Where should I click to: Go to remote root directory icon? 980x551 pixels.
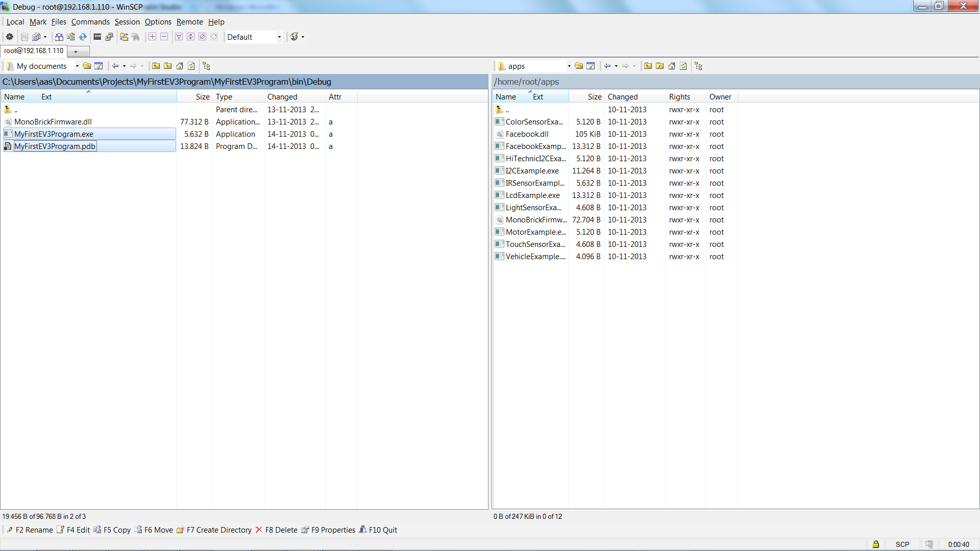[x=659, y=66]
